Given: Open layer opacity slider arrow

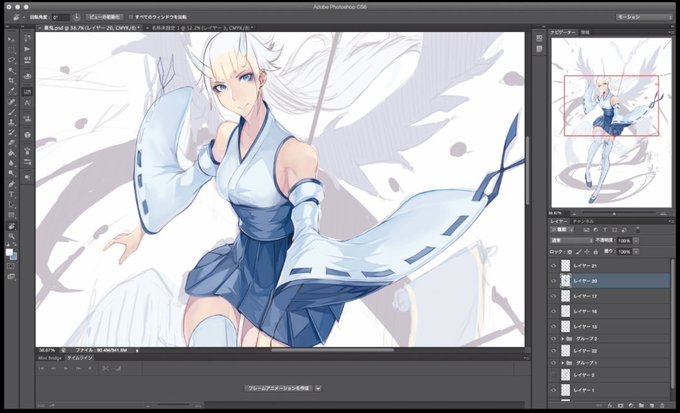Looking at the screenshot, I should [x=636, y=240].
